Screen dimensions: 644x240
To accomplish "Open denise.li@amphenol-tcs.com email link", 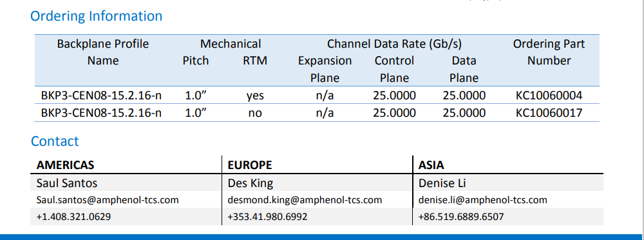I will (x=482, y=200).
